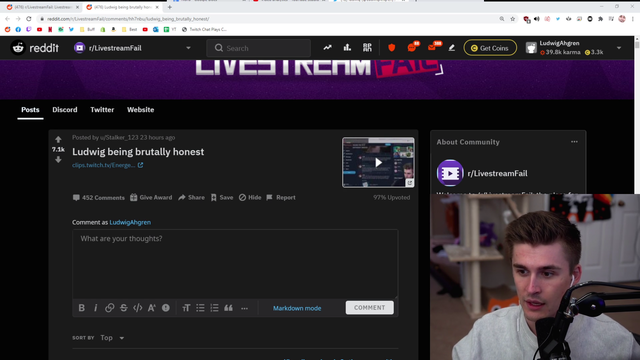Image resolution: width=640 pixels, height=360 pixels.
Task: Click the Get Coins button
Action: pyautogui.click(x=490, y=48)
